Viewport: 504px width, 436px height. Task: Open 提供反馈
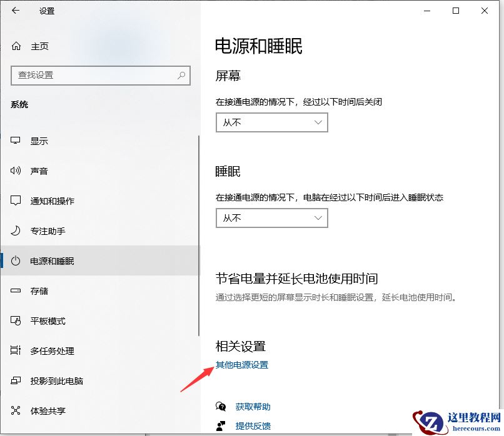coord(253,426)
